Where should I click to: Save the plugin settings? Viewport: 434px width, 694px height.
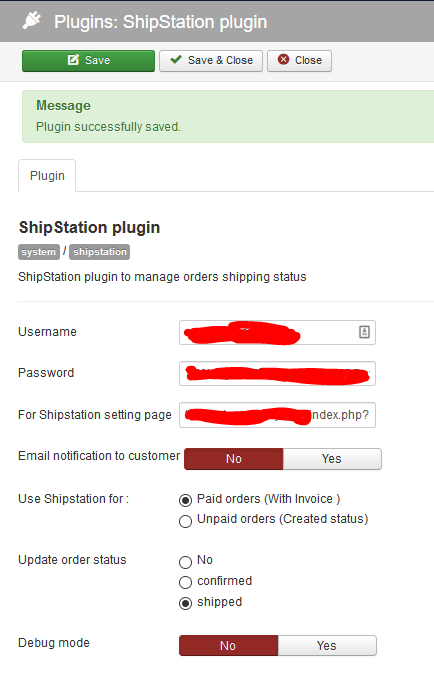[x=88, y=61]
